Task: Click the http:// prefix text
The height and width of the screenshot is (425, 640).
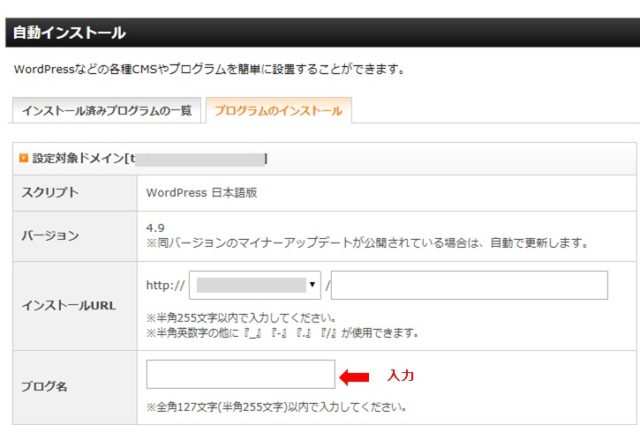Action: [x=164, y=285]
